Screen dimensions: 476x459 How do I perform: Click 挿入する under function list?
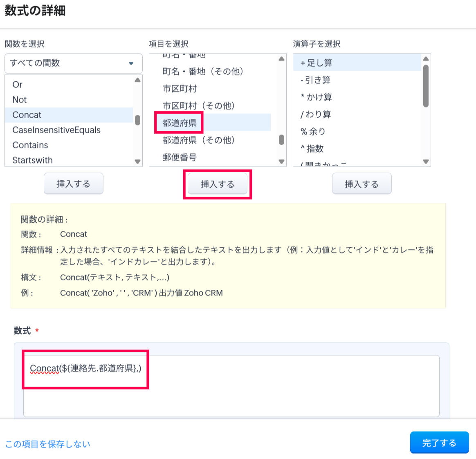(74, 184)
